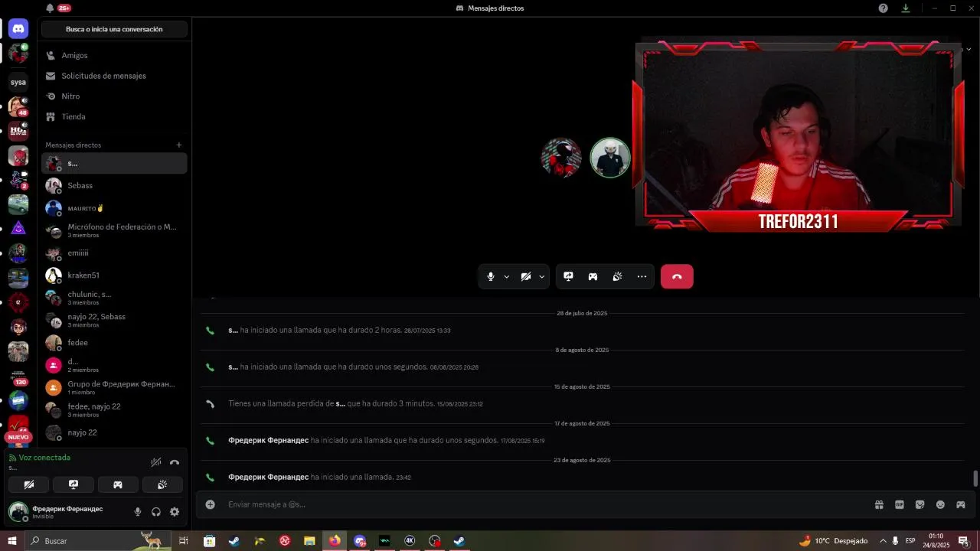Click the NUEVO badge in the server list
The width and height of the screenshot is (980, 551).
18,437
